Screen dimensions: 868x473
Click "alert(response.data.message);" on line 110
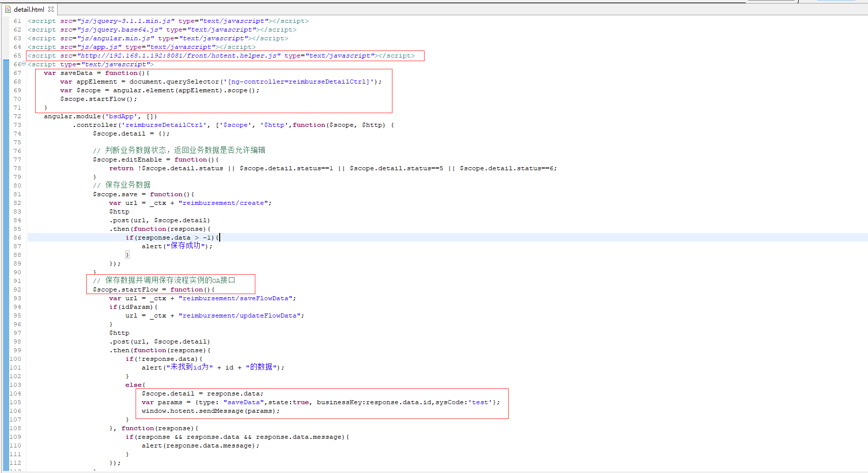point(201,445)
